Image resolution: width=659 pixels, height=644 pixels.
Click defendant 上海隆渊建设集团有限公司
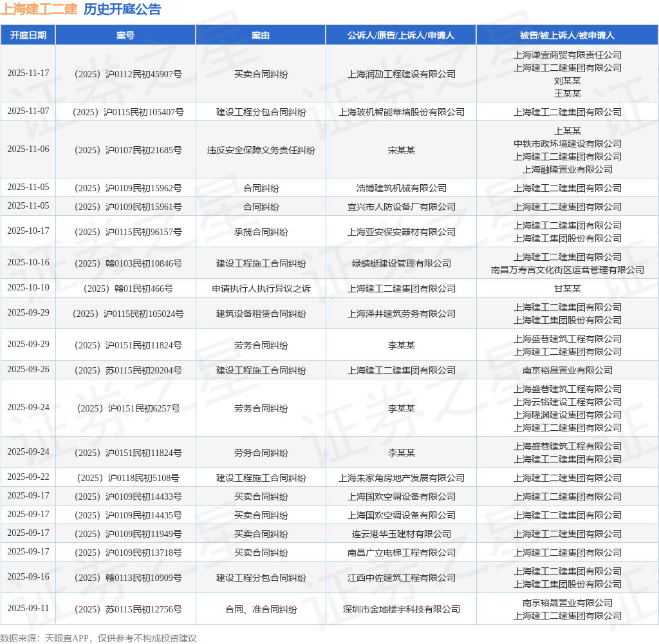click(x=568, y=415)
